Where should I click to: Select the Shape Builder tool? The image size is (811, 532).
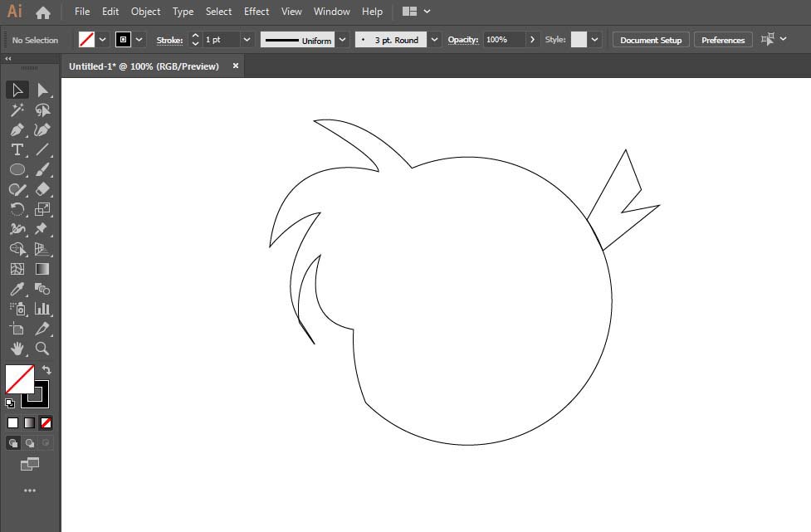pyautogui.click(x=17, y=249)
